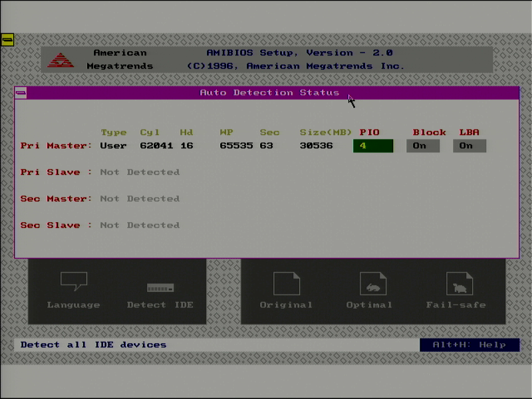Open Help using the Alt+H button
Image resolution: width=532 pixels, height=399 pixels.
(469, 344)
